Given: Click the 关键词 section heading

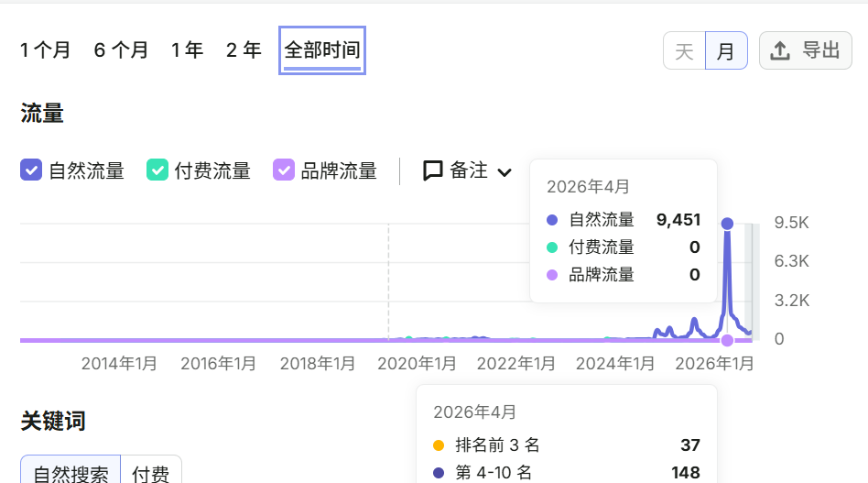Looking at the screenshot, I should click(53, 421).
